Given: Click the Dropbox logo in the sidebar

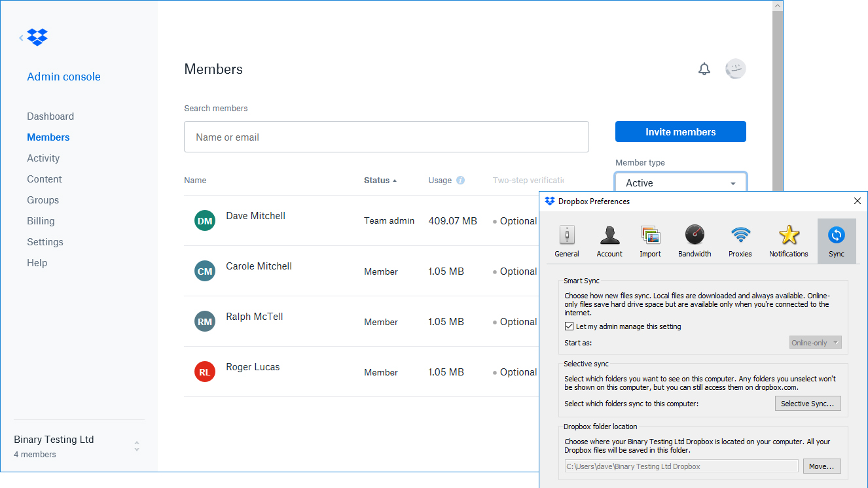Looking at the screenshot, I should (x=37, y=37).
